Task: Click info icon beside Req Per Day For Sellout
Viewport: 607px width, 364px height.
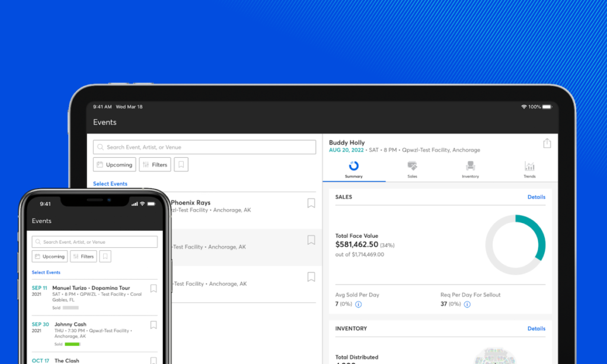Action: [x=467, y=305]
